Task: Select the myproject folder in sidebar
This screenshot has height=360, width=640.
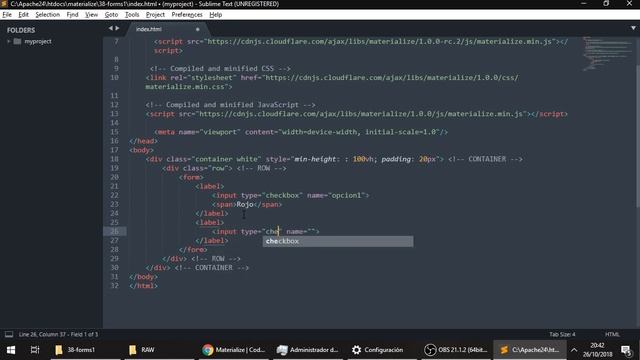Action: (x=38, y=41)
